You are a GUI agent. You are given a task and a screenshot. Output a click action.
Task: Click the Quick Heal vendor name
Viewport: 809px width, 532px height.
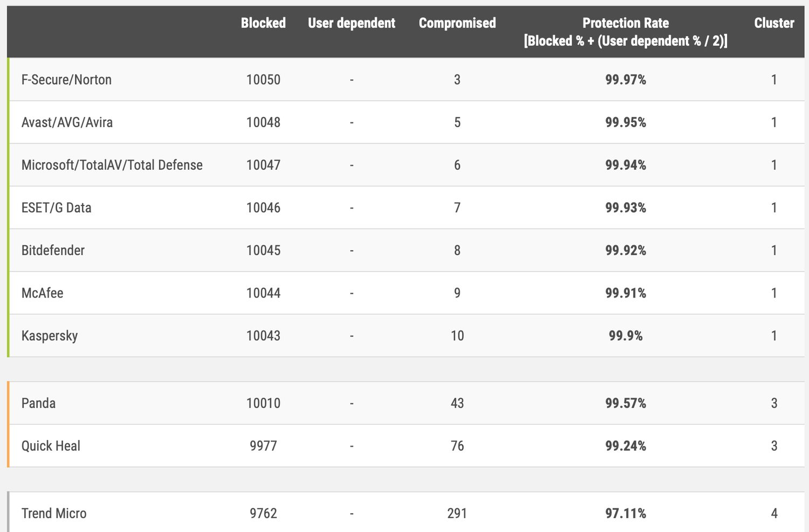[51, 446]
